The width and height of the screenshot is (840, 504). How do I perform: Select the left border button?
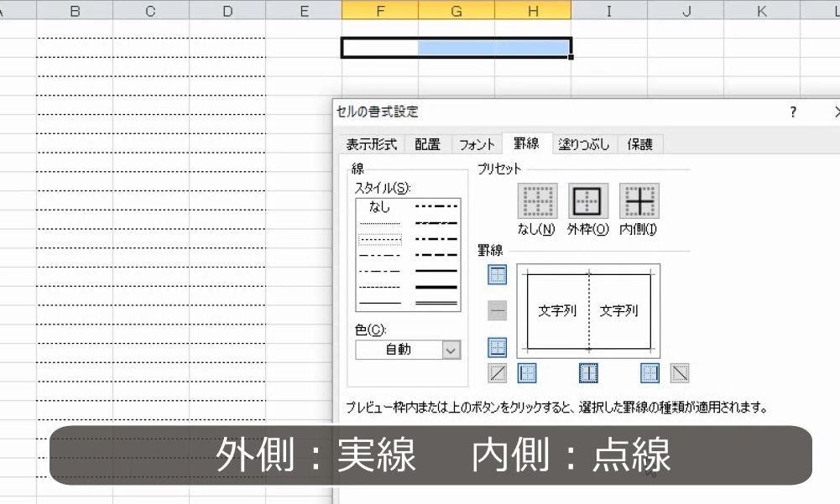click(x=527, y=373)
